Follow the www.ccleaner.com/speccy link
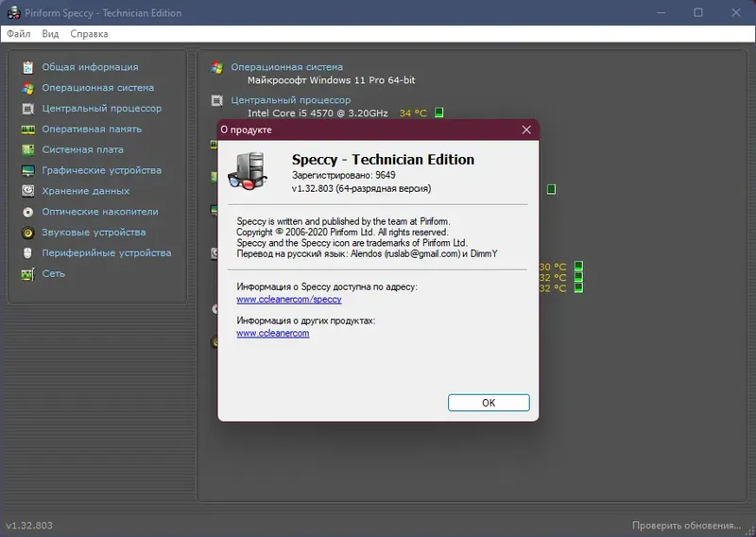This screenshot has width=756, height=537. [289, 299]
